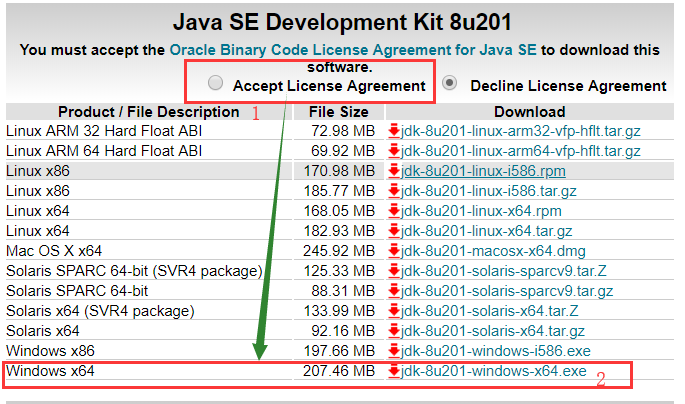Open the Oracle Binary Code License Agreement link
Image resolution: width=685 pixels, height=404 pixels.
tap(353, 50)
